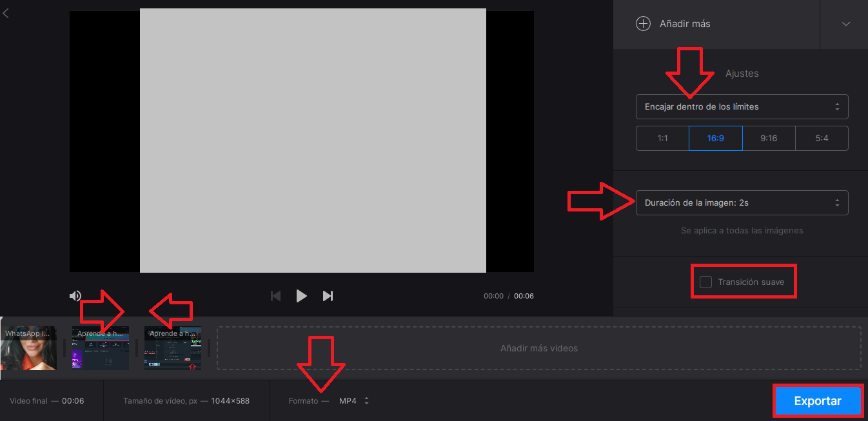The height and width of the screenshot is (421, 868).
Task: Skip to the previous clip
Action: click(275, 295)
